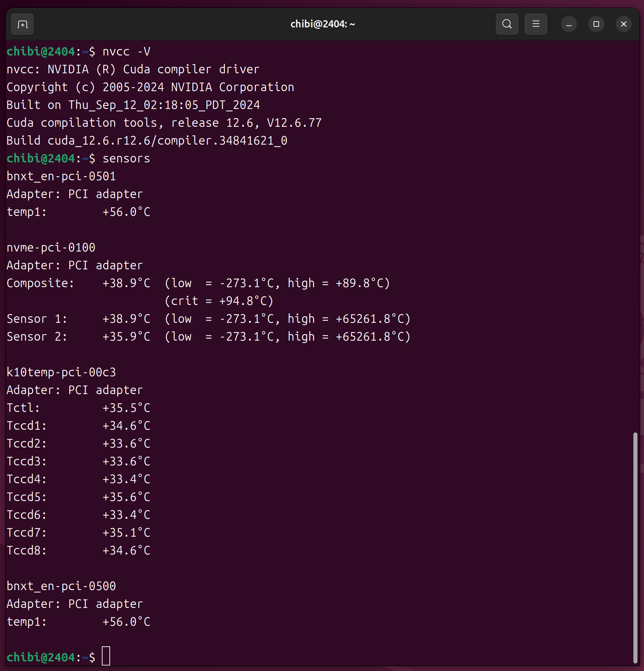Open the hamburger menu

coord(536,24)
